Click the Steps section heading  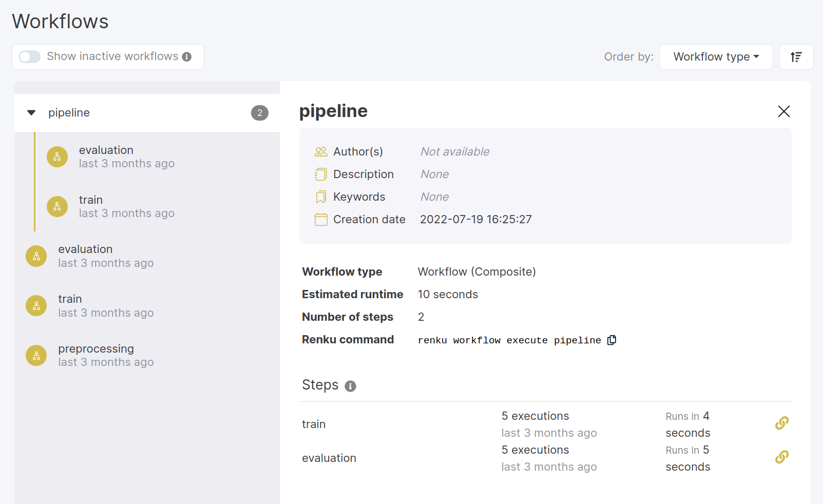320,385
